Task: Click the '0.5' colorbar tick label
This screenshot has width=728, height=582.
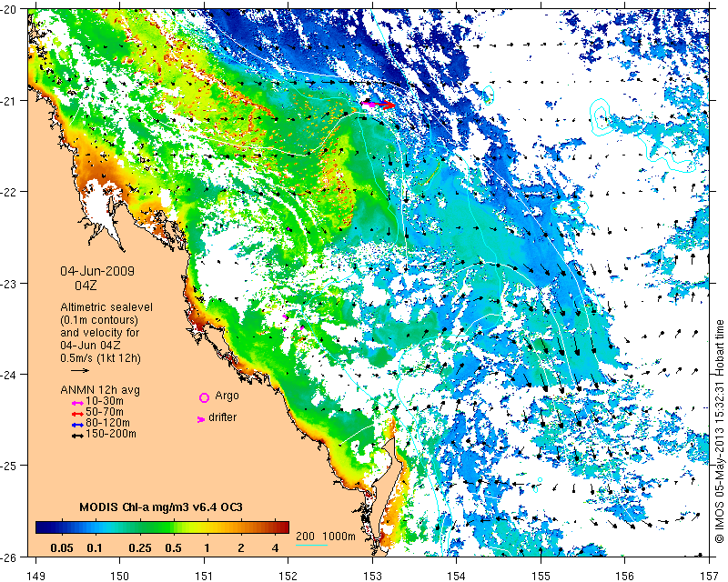Action: 173,548
